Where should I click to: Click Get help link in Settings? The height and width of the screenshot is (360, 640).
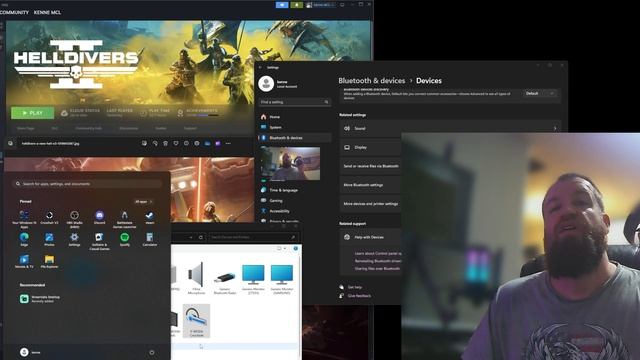[x=355, y=287]
